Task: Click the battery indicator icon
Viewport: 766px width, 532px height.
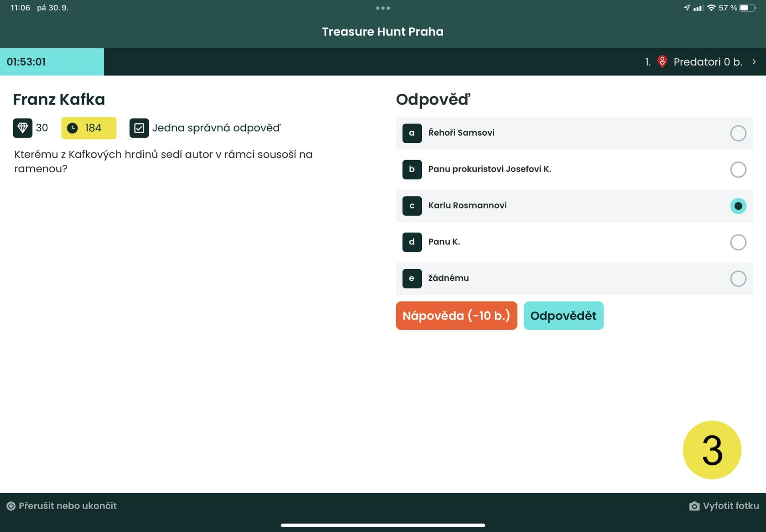Action: (747, 8)
